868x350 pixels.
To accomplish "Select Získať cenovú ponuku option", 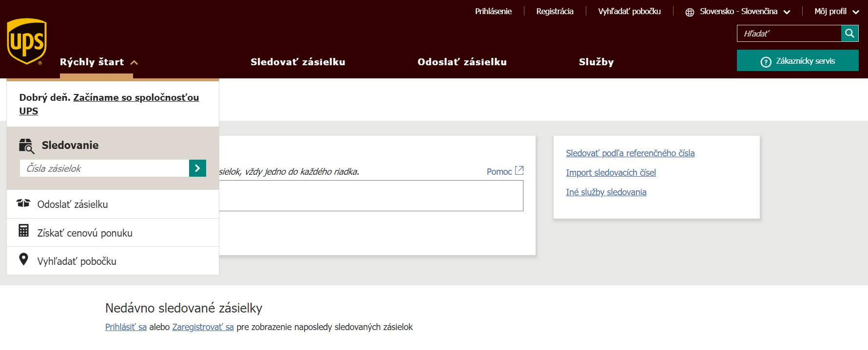I will click(113, 233).
